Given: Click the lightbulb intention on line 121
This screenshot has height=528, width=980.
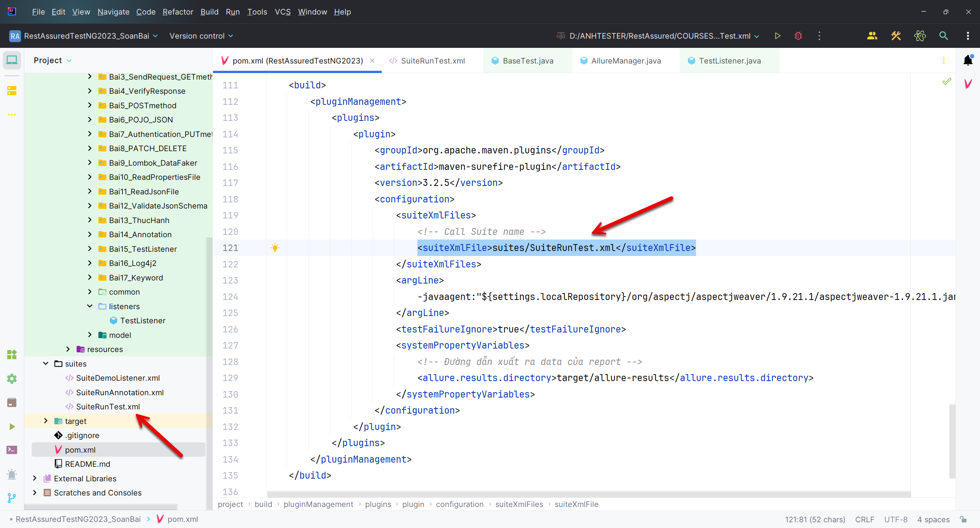Looking at the screenshot, I should [275, 248].
